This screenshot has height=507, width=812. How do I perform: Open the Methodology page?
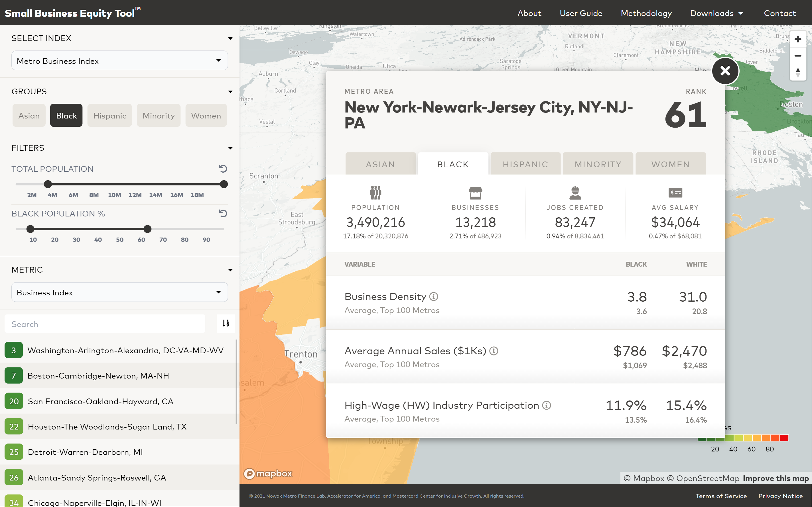pos(646,13)
